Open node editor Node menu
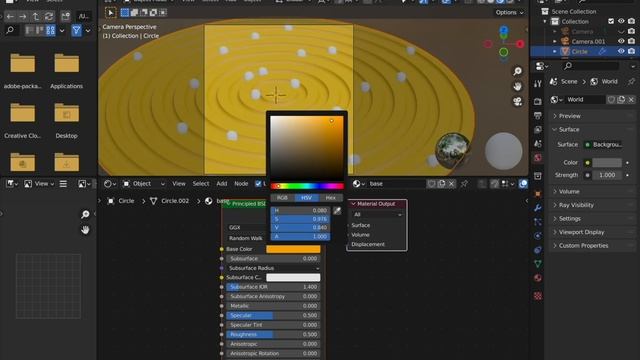This screenshot has width=640, height=360. pyautogui.click(x=241, y=184)
